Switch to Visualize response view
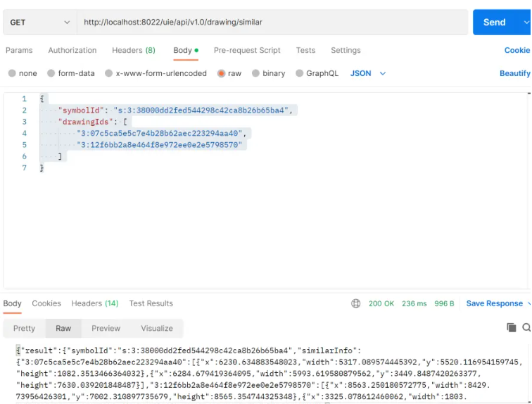 point(157,329)
